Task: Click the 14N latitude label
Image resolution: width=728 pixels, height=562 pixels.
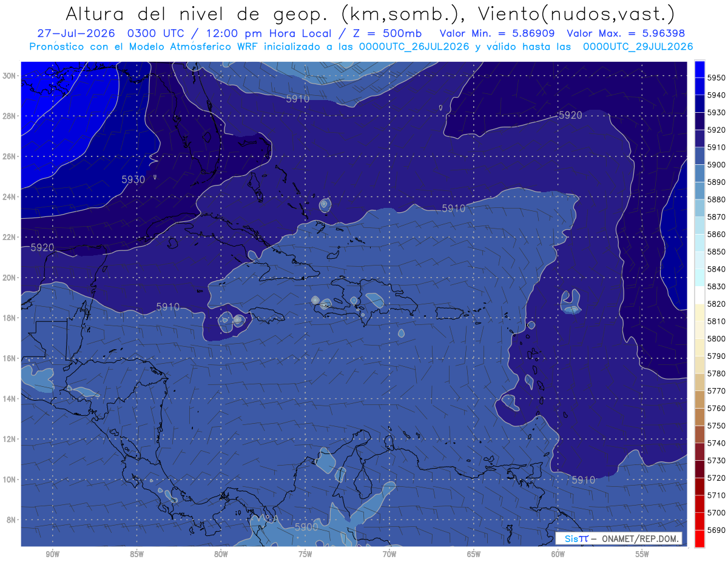Action: pos(10,399)
